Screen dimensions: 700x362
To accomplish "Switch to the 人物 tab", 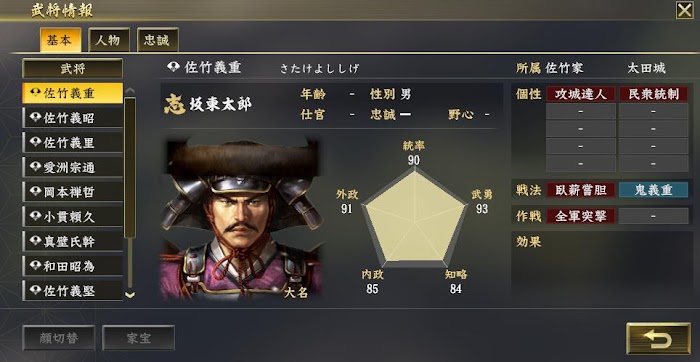I will [109, 40].
